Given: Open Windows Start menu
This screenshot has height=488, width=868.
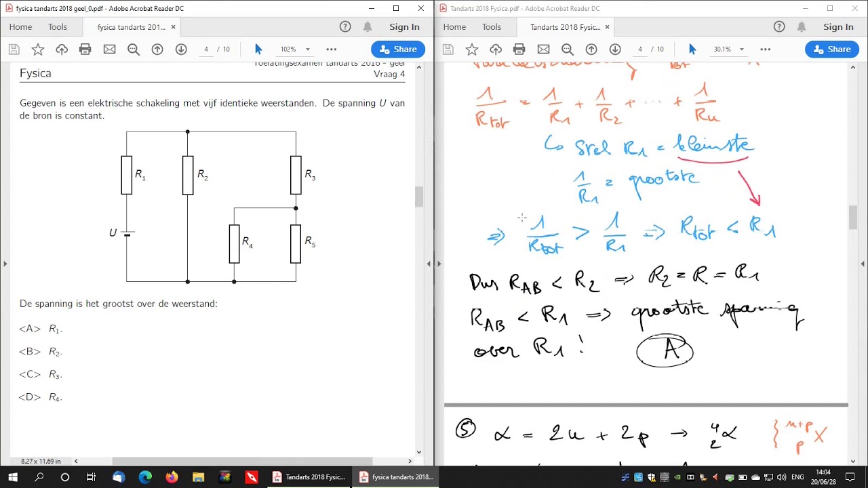Looking at the screenshot, I should click(x=13, y=477).
